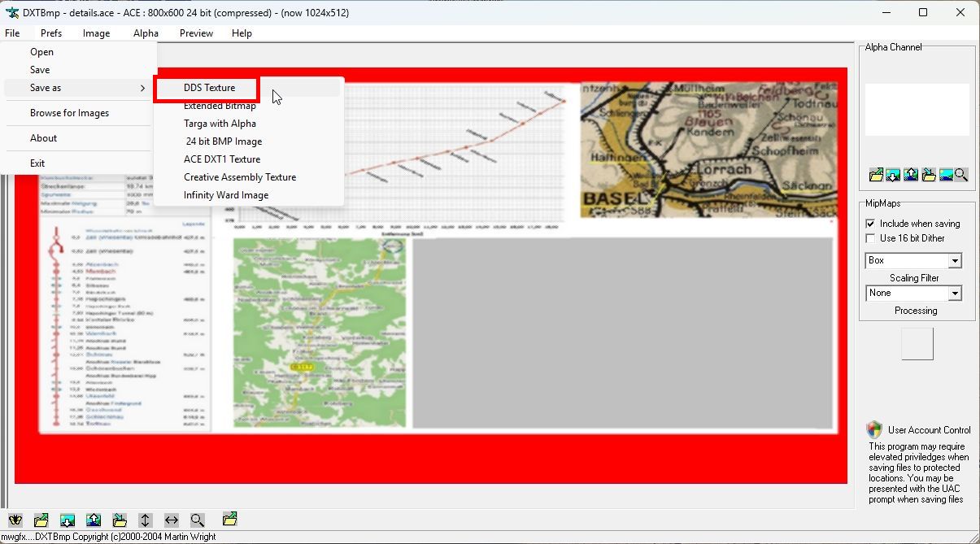Click the first folder icon in the Alpha Channel panel
980x544 pixels.
(x=876, y=175)
